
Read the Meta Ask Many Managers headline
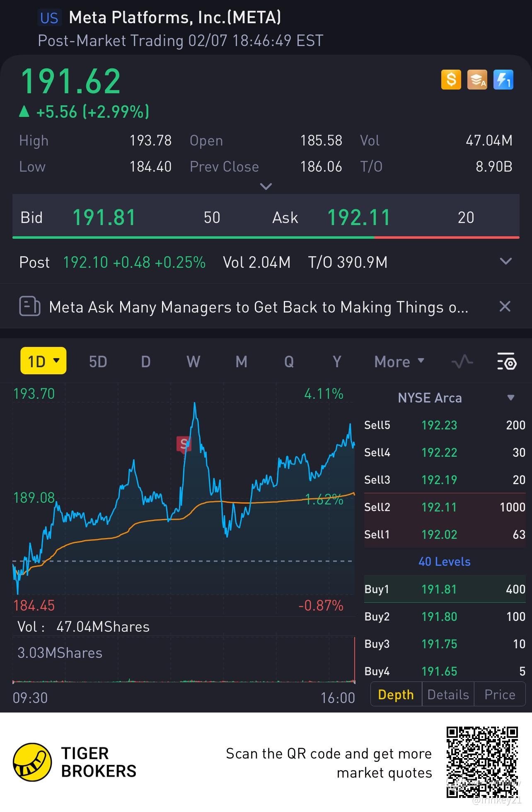coord(259,307)
